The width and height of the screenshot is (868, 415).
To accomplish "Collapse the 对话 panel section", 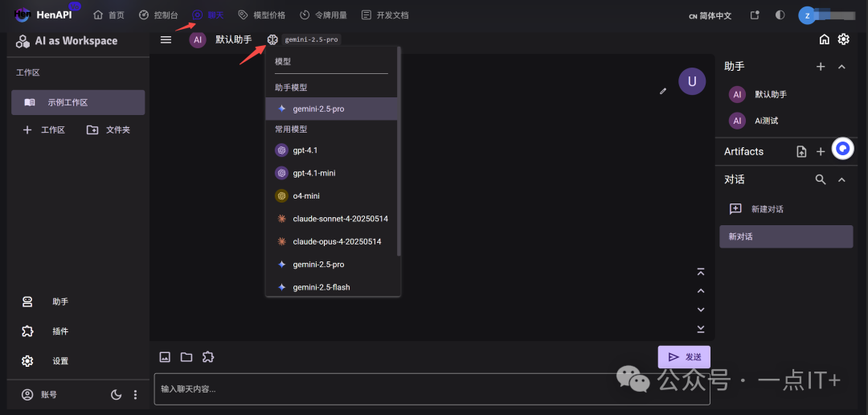I will pyautogui.click(x=841, y=179).
